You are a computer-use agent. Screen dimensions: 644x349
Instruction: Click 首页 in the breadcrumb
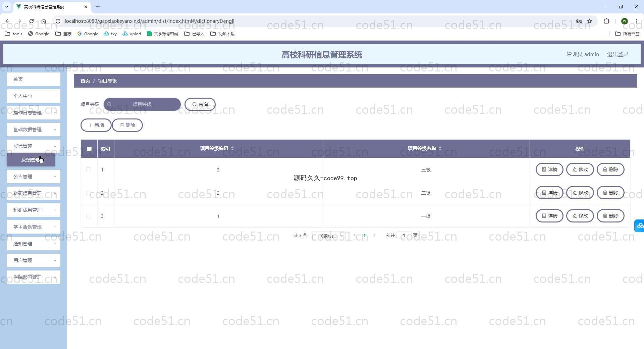[x=85, y=81]
